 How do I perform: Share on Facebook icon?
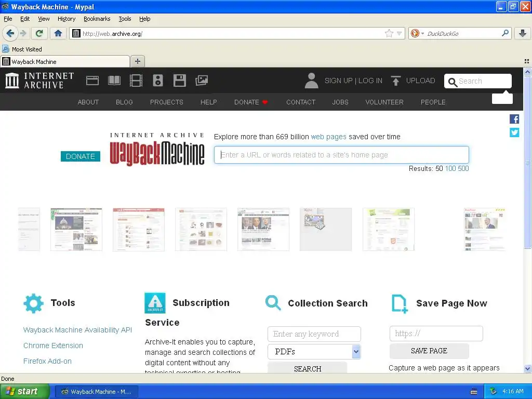coord(514,119)
